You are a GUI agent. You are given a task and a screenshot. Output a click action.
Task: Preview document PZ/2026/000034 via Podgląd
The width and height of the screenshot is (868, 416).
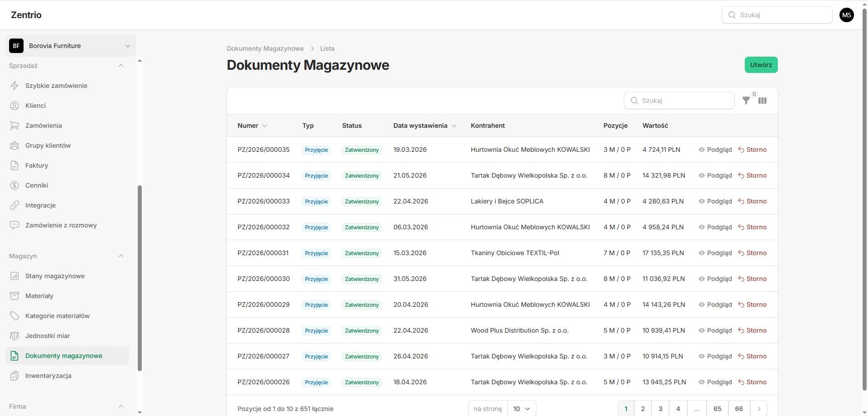(715, 175)
